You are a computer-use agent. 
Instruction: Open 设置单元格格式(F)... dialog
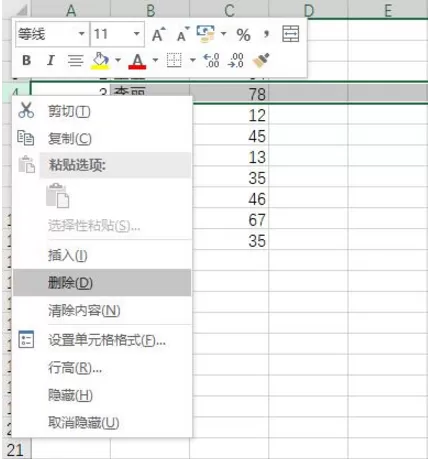pos(102,340)
